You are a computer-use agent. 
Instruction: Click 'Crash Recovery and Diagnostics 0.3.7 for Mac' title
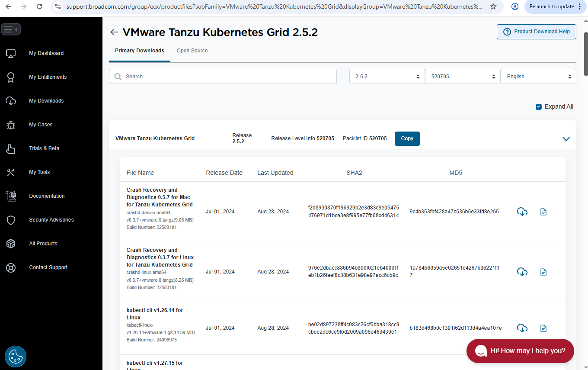[160, 197]
